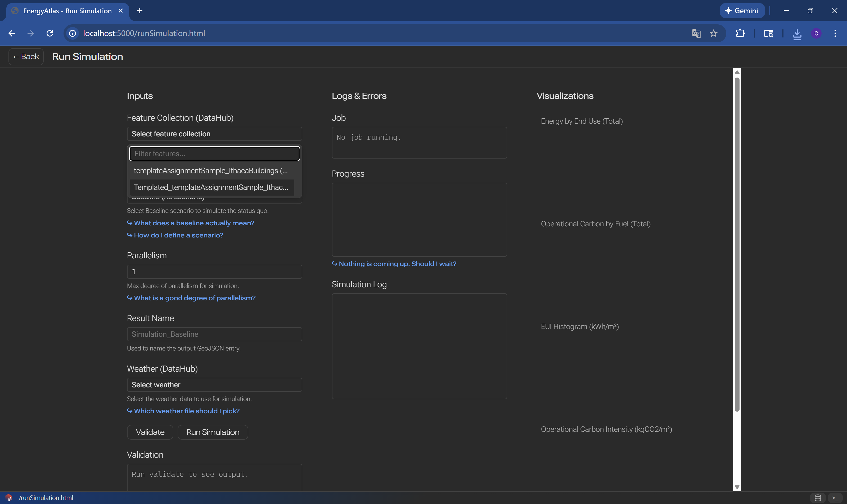This screenshot has width=847, height=504.
Task: Choose templateAssignmentSample_IthacaBuildings option
Action: point(211,170)
